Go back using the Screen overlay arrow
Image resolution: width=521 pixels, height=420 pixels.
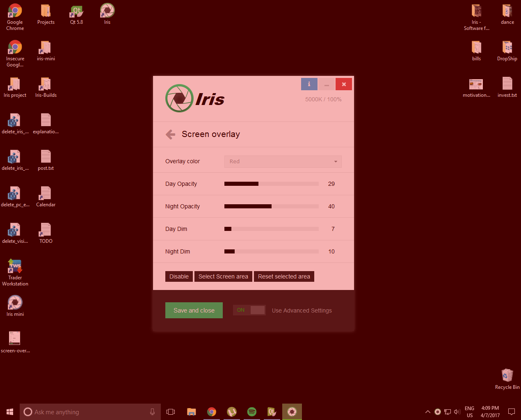point(171,135)
